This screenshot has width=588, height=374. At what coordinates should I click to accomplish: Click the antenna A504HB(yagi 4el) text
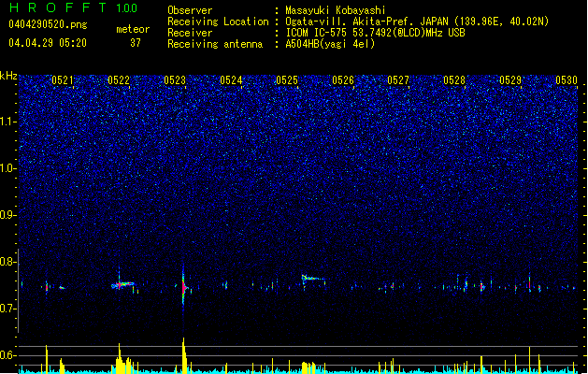pos(330,44)
